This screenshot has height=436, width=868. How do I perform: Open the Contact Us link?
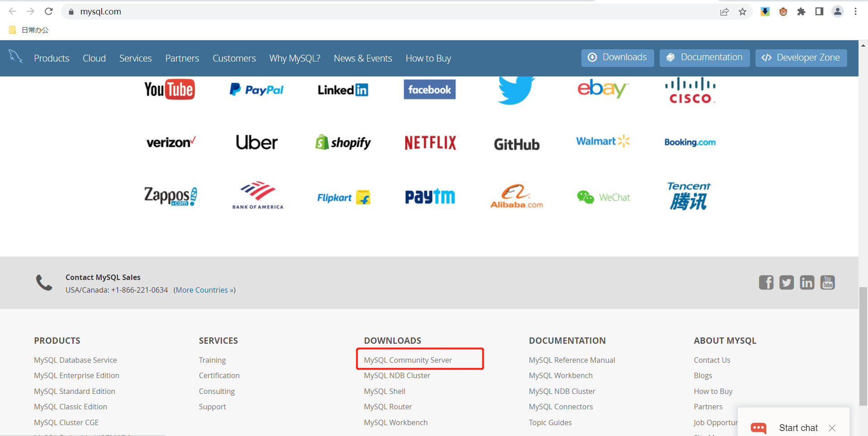tap(712, 360)
